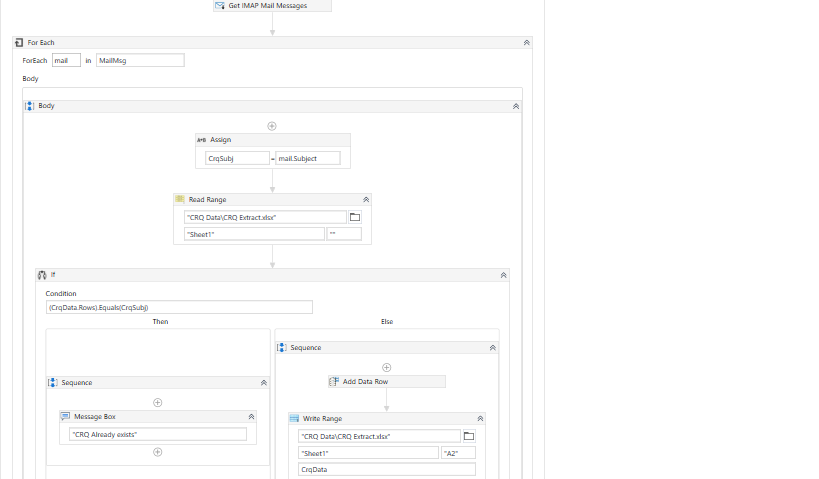Edit the If Condition expression field
The height and width of the screenshot is (479, 819).
coord(179,307)
